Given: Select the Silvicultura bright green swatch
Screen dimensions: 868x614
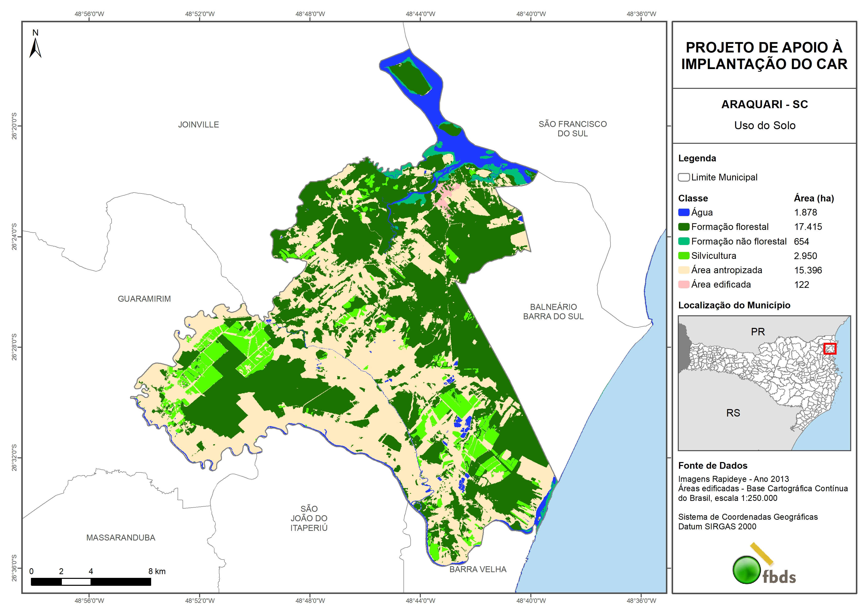Looking at the screenshot, I should point(683,256).
